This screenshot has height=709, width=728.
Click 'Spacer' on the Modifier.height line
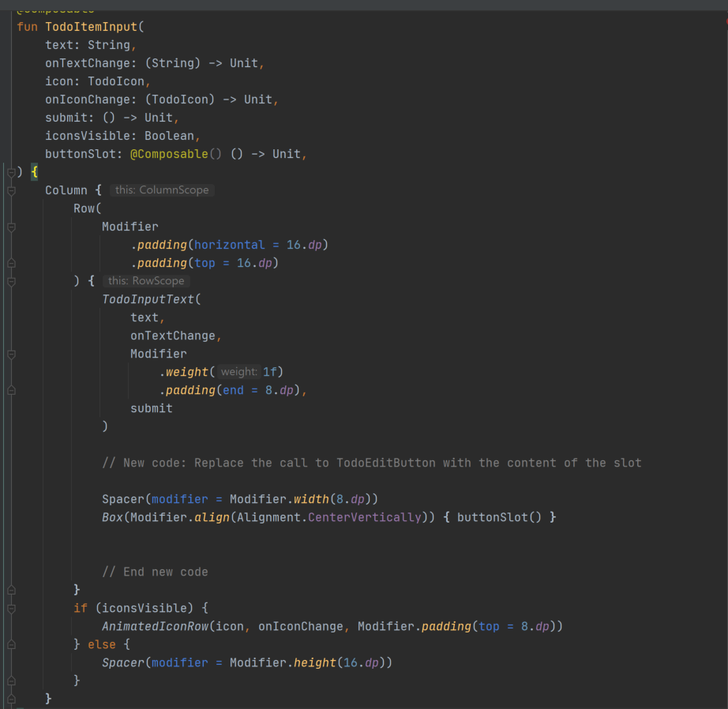123,662
